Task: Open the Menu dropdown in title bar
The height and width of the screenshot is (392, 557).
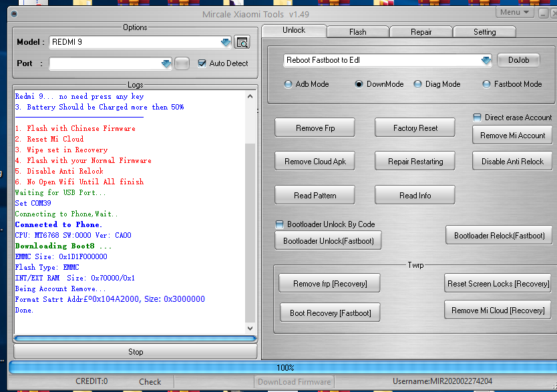Action: point(514,12)
